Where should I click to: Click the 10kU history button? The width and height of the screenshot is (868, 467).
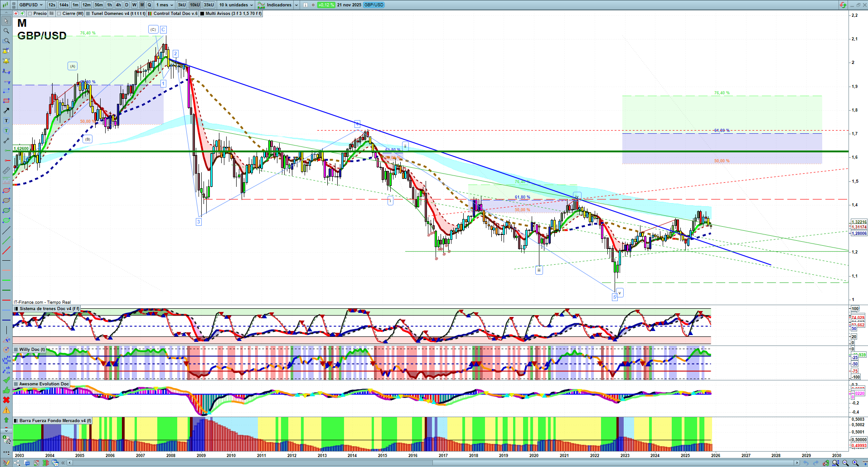click(195, 5)
